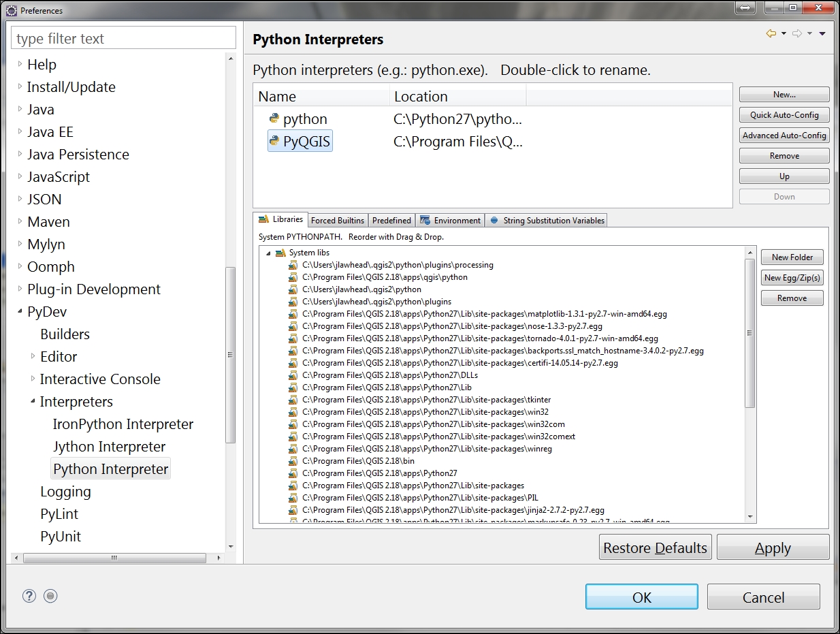Click icon beside nose-1.3.3 egg path
The image size is (840, 634).
[293, 326]
